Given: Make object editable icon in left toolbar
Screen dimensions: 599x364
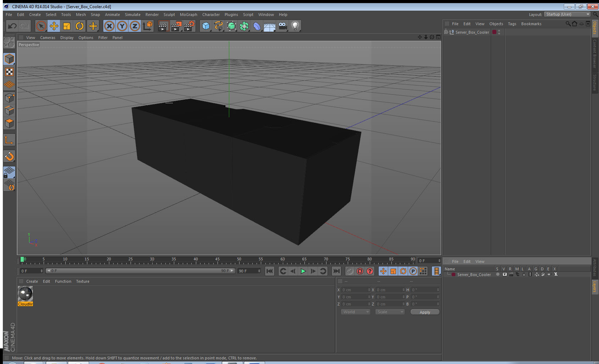Looking at the screenshot, I should click(x=9, y=43).
